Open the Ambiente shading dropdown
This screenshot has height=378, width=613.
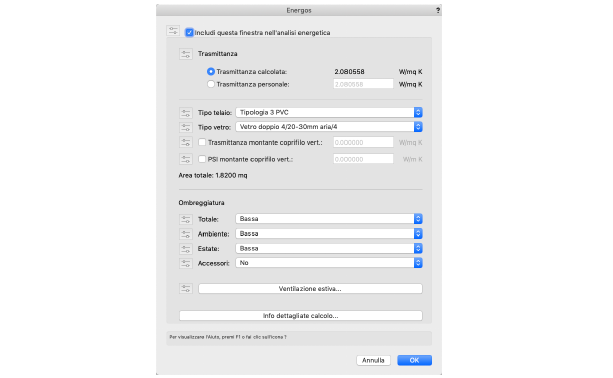coord(329,234)
